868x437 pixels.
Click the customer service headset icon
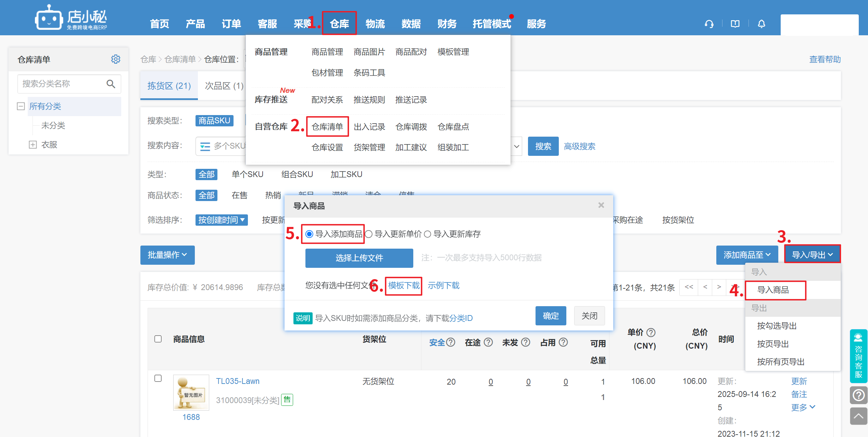click(x=709, y=24)
